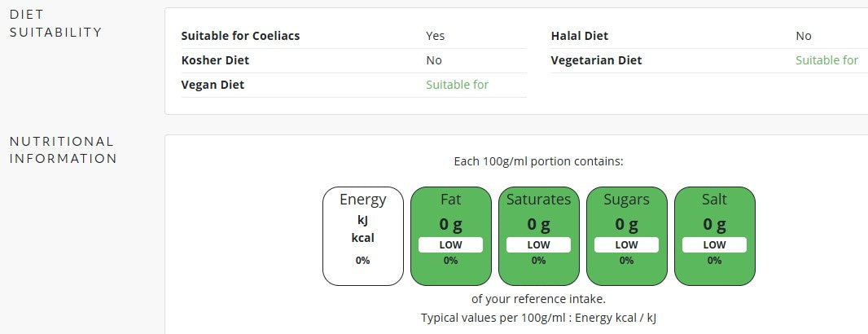Click the green Sugars nutrition tile
Viewport: 868px width, 334px height.
(626, 236)
